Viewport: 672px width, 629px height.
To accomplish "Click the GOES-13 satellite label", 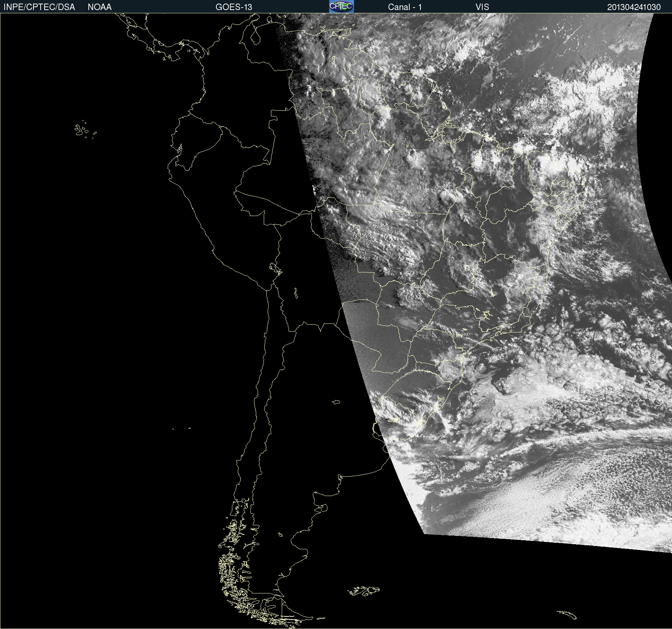I will point(234,7).
